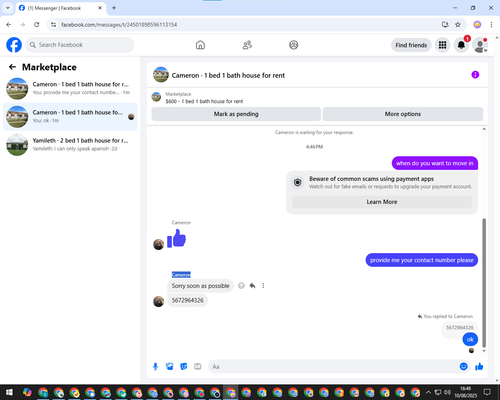Show hidden system tray icons
The height and width of the screenshot is (400, 500).
428,392
